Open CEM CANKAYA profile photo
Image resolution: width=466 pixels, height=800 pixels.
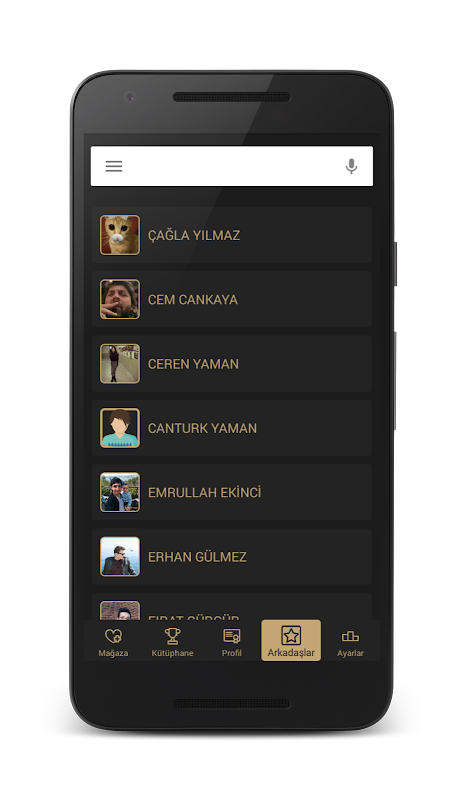click(120, 299)
